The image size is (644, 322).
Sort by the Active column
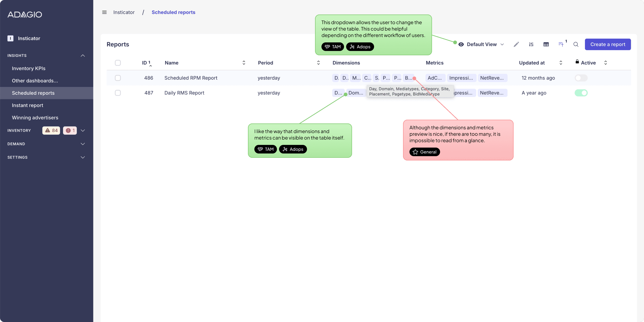pos(605,63)
